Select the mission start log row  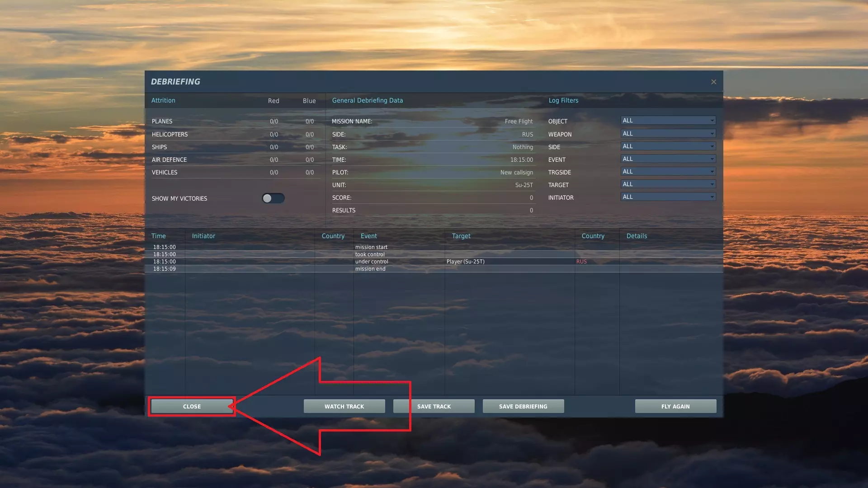[371, 247]
